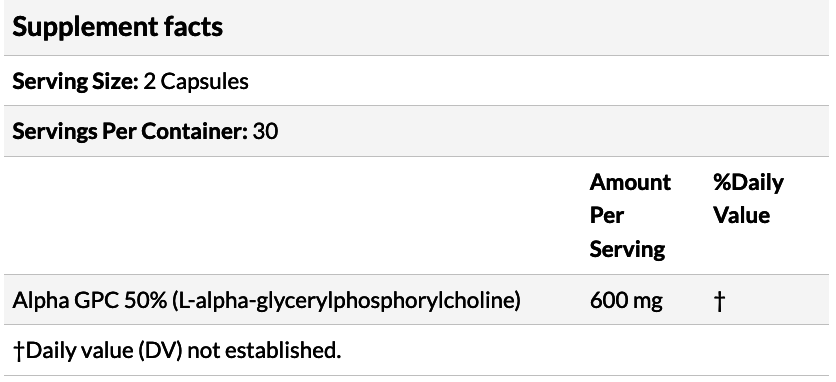Click the servings count 30

265,131
